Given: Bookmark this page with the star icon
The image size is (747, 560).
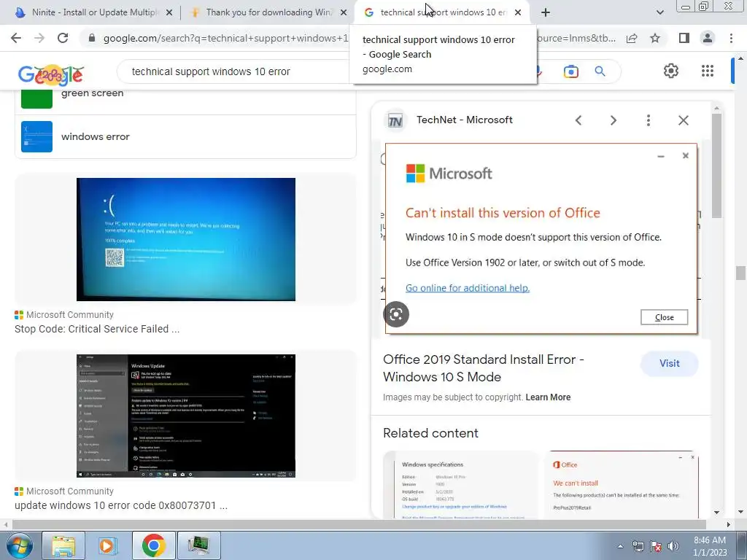Looking at the screenshot, I should click(655, 38).
